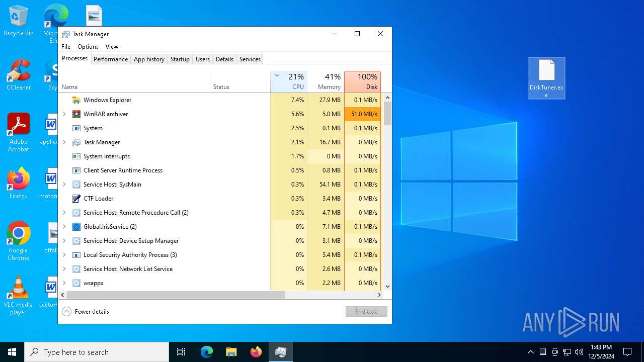Image resolution: width=644 pixels, height=362 pixels.
Task: Open File Explorer from the taskbar
Action: (231, 352)
